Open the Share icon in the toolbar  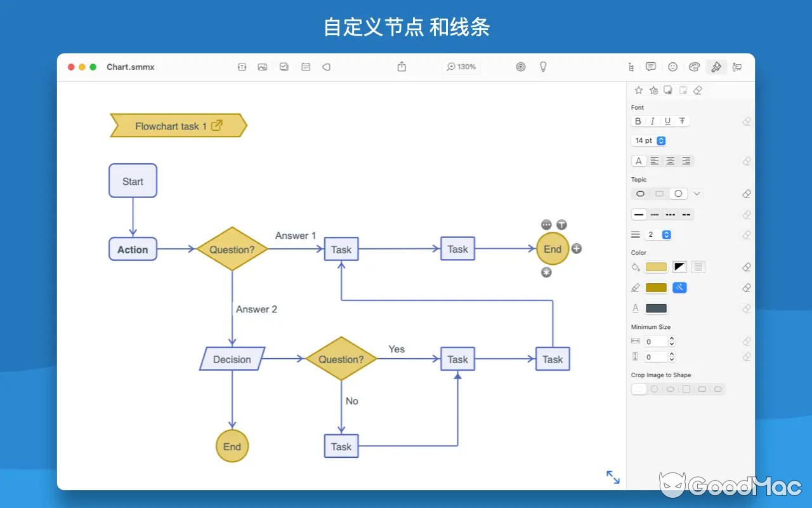pyautogui.click(x=402, y=67)
